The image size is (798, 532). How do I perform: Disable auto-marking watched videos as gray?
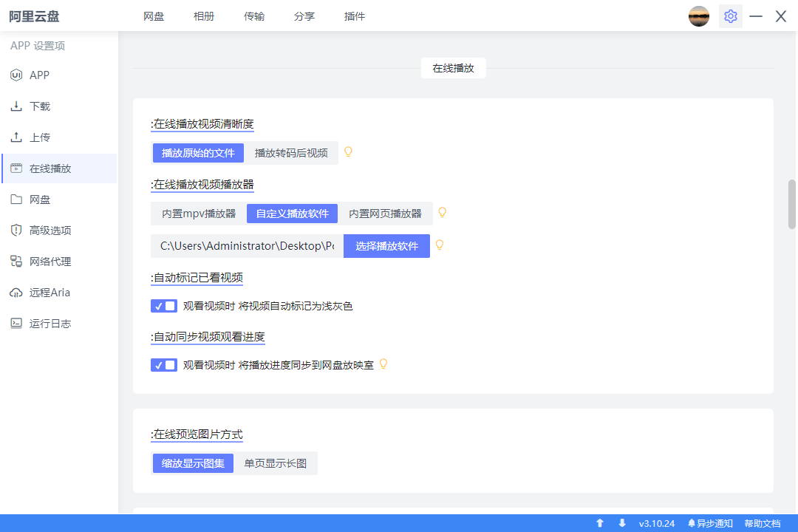tap(164, 305)
